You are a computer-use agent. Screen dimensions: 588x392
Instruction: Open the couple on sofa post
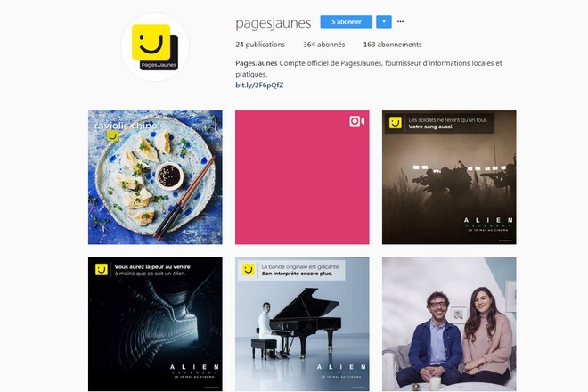pyautogui.click(x=449, y=324)
